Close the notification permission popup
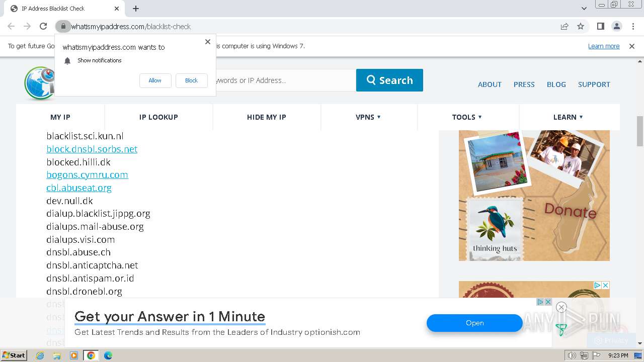 tap(208, 42)
